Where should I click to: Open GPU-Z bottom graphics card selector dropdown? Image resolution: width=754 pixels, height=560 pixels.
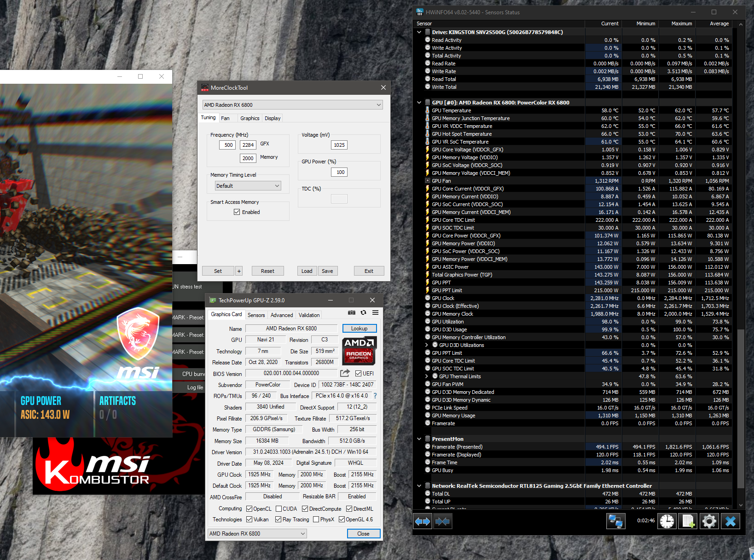click(x=257, y=533)
